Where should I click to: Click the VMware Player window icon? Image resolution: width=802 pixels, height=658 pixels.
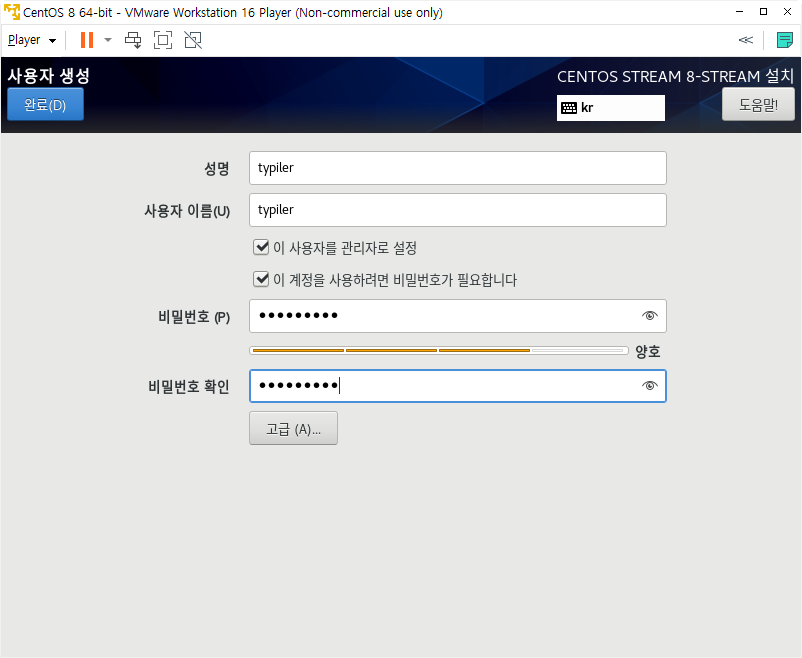[12, 11]
